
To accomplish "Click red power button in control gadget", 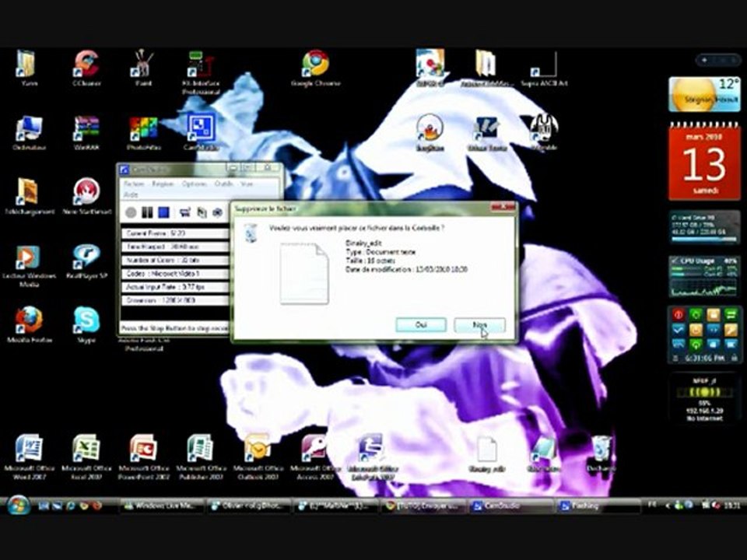I will 679,314.
